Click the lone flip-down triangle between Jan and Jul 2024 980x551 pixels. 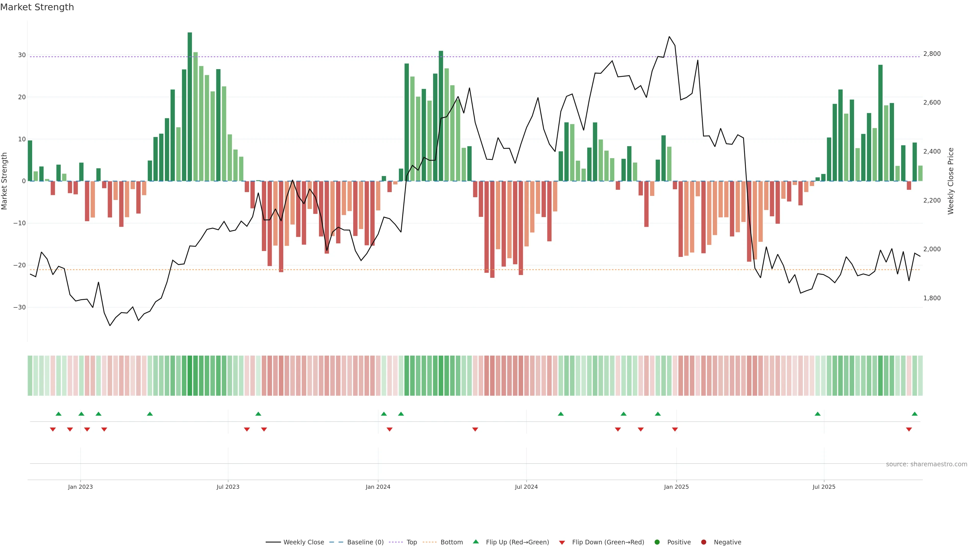click(475, 429)
